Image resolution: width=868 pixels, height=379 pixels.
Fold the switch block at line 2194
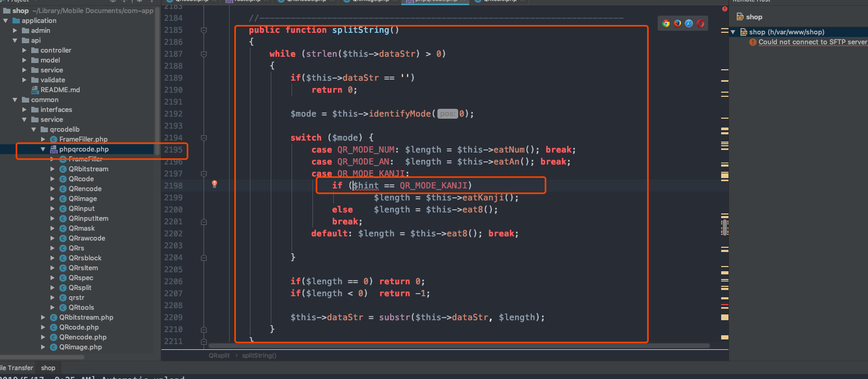click(204, 138)
